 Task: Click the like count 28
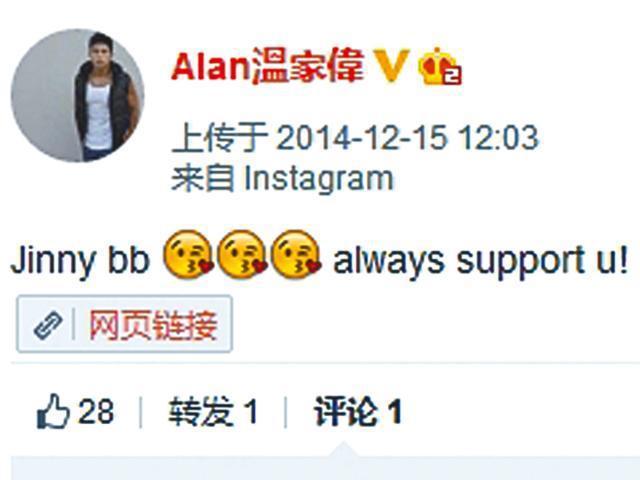pos(96,411)
